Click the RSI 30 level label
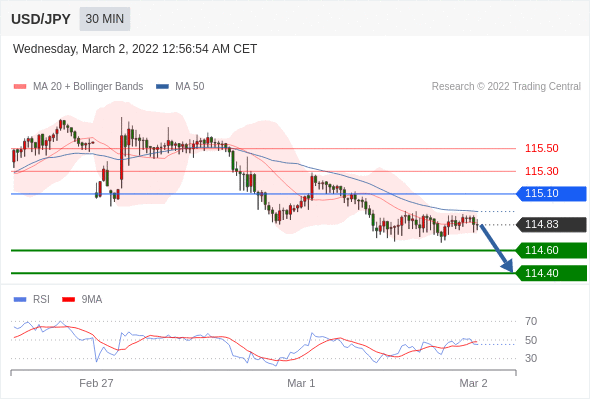 point(531,358)
